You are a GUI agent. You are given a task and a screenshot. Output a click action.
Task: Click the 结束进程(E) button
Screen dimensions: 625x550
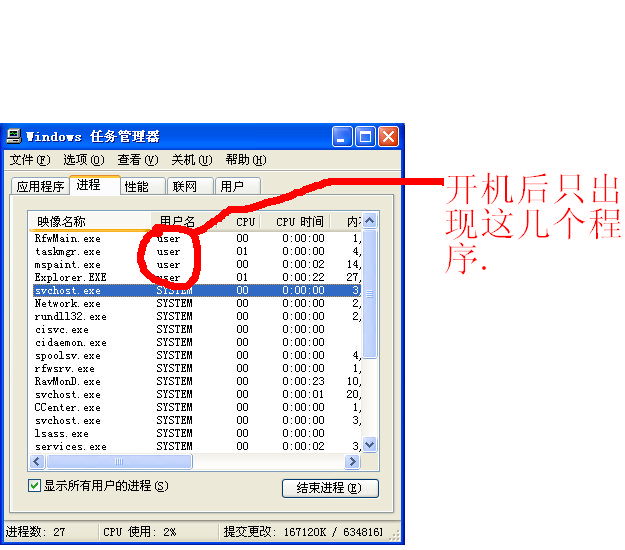(x=330, y=488)
